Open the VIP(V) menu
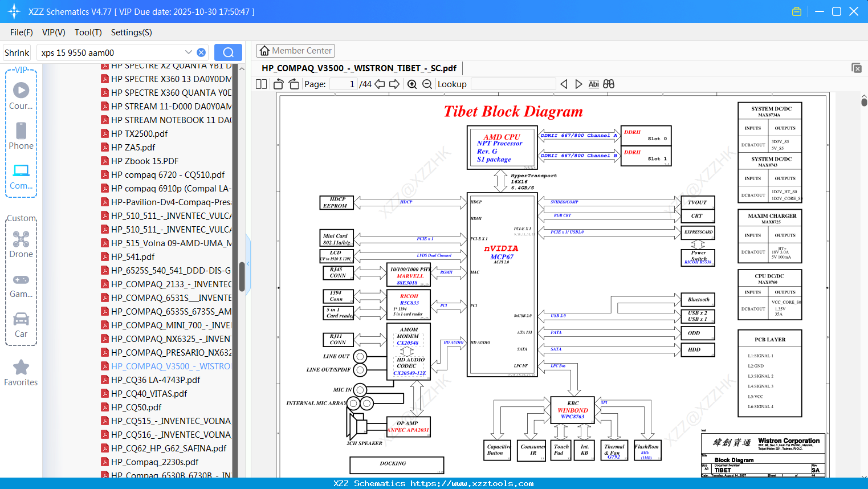The height and width of the screenshot is (489, 868). tap(54, 32)
